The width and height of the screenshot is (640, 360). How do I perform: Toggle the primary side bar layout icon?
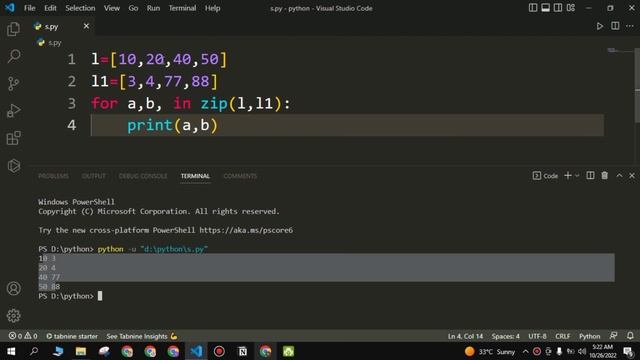pyautogui.click(x=533, y=8)
